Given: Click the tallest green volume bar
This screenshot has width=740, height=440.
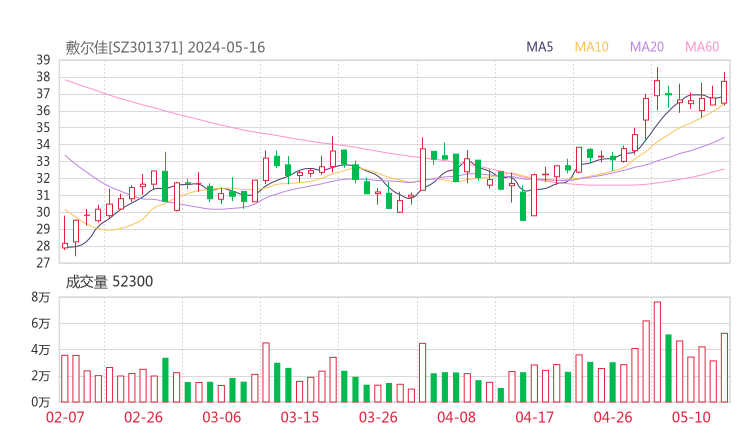Looking at the screenshot, I should (x=668, y=368).
